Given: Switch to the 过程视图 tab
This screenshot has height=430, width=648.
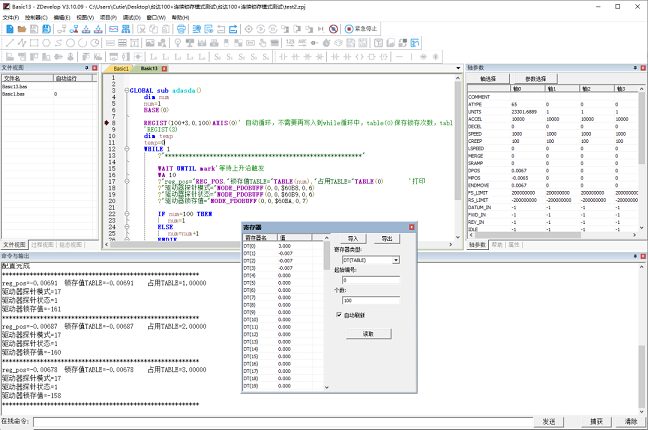Looking at the screenshot, I should [43, 245].
